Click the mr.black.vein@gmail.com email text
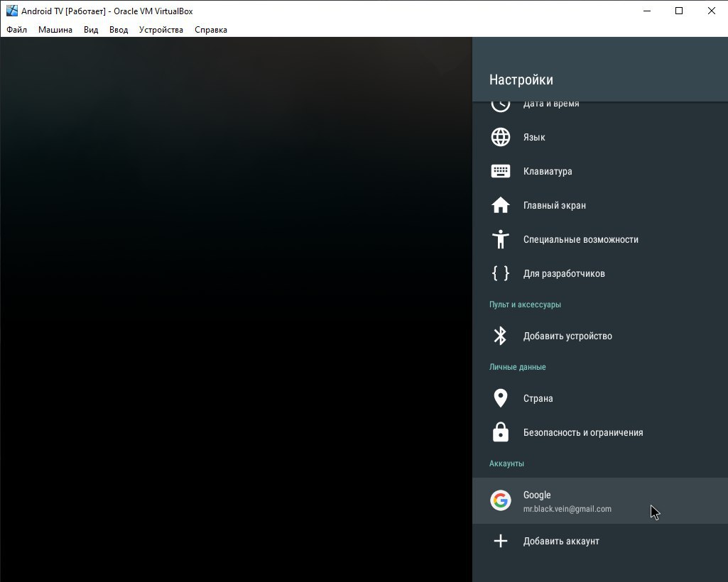 pos(567,509)
